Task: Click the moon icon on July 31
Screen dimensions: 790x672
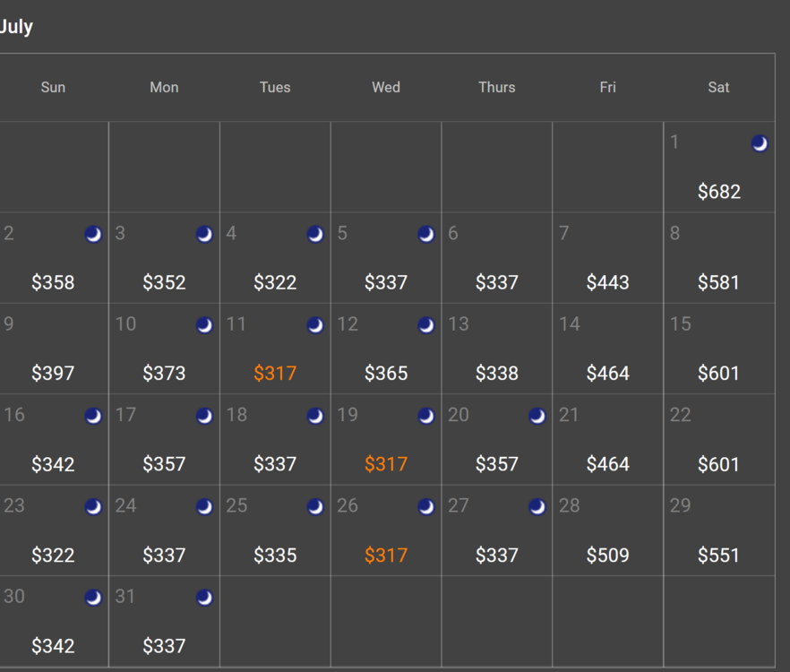Action: tap(204, 598)
